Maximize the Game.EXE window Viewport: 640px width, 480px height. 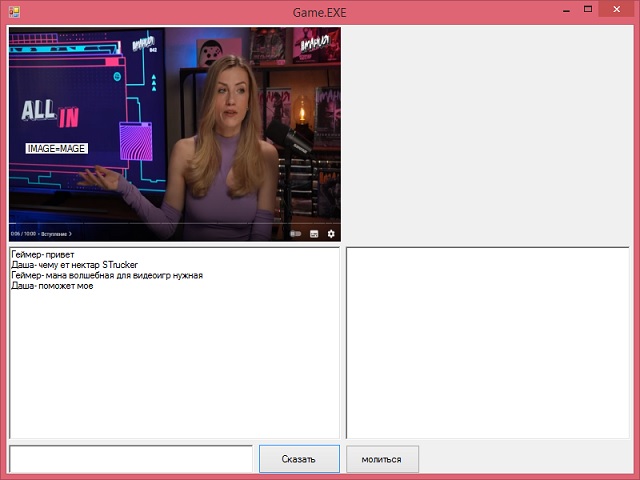coord(588,9)
